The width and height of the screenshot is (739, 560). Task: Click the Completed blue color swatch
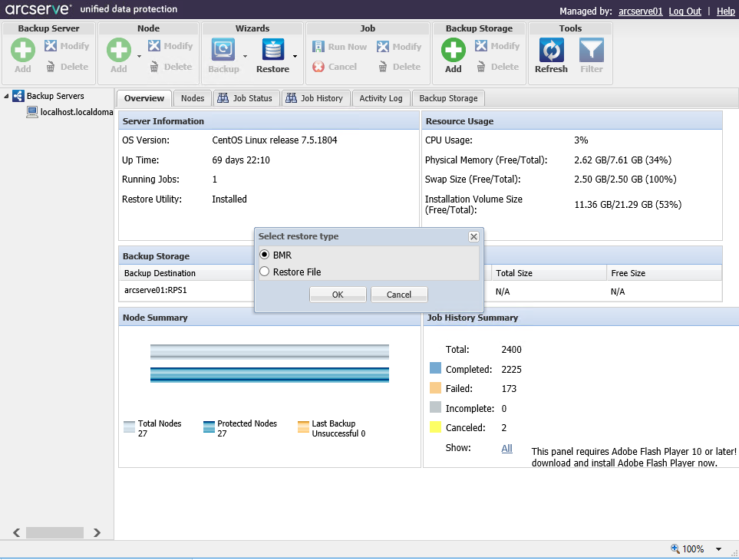point(435,368)
